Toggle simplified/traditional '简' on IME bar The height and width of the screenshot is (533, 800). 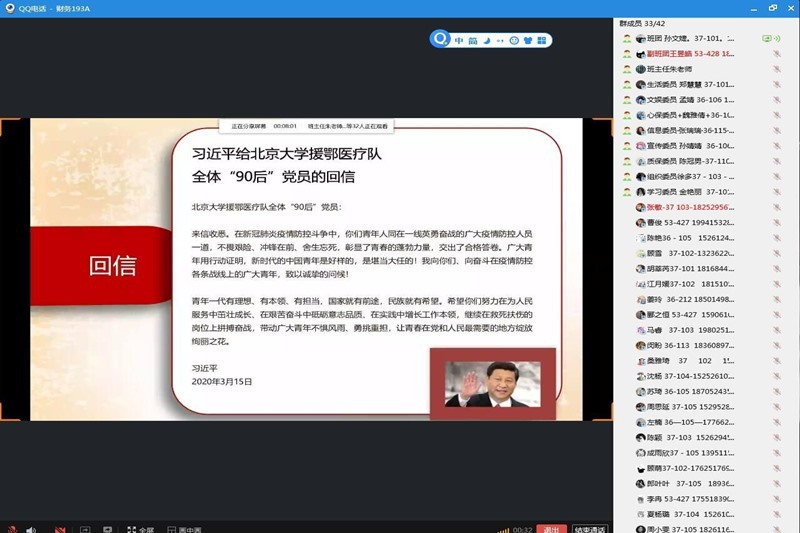(x=473, y=40)
